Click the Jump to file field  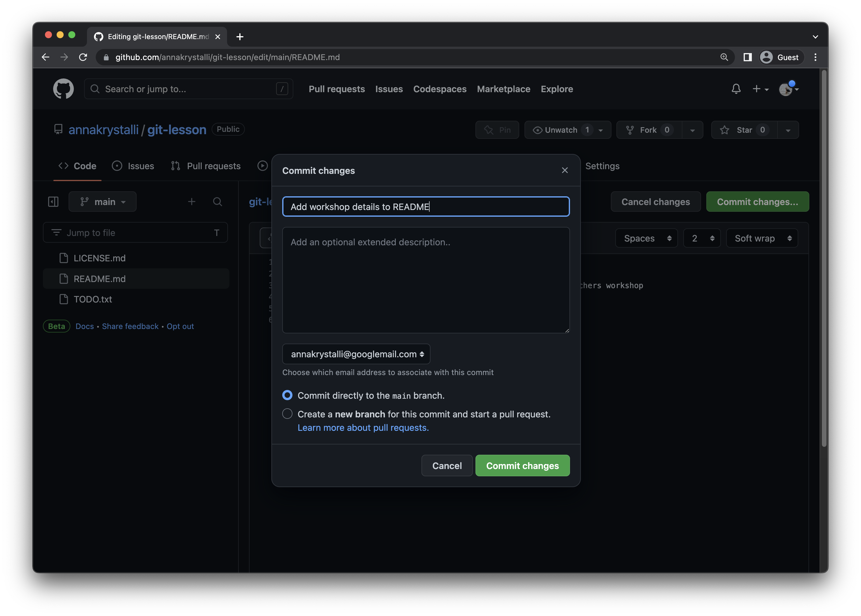pyautogui.click(x=135, y=232)
